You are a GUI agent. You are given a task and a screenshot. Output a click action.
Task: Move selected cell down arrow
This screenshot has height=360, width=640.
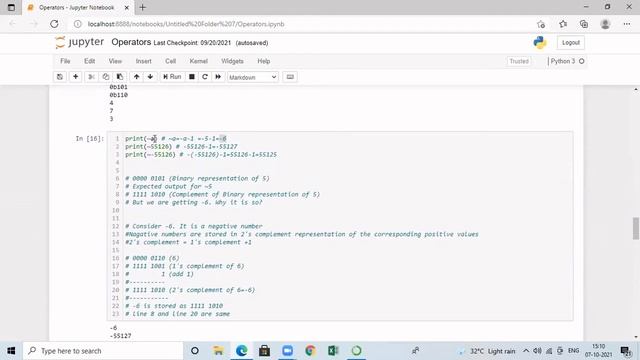pyautogui.click(x=150, y=77)
